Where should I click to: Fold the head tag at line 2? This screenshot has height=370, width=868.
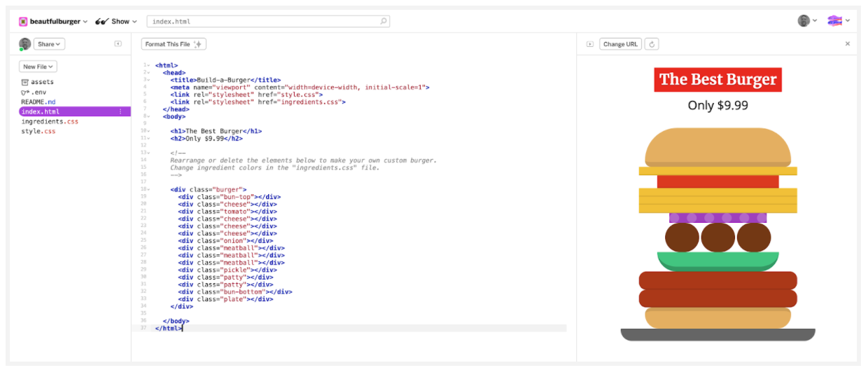[149, 72]
